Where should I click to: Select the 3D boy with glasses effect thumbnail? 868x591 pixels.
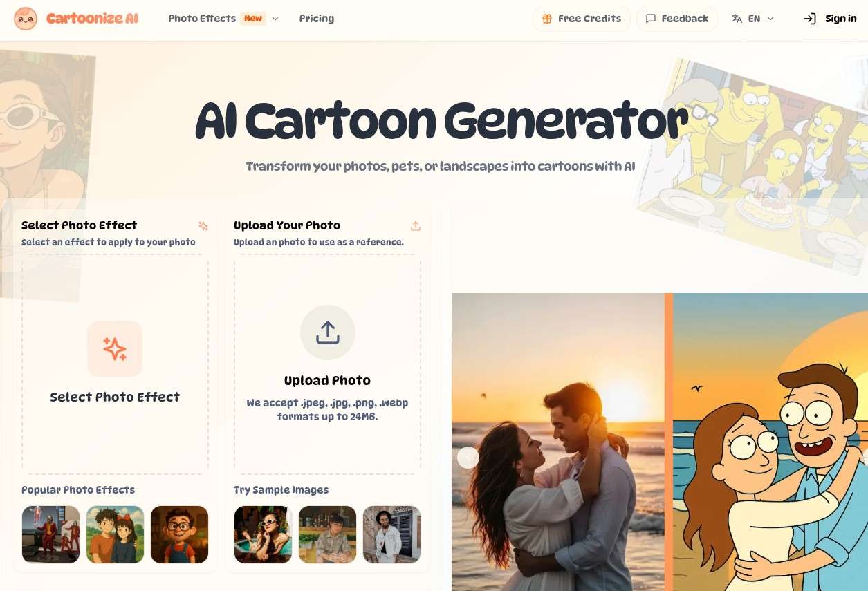click(x=180, y=534)
